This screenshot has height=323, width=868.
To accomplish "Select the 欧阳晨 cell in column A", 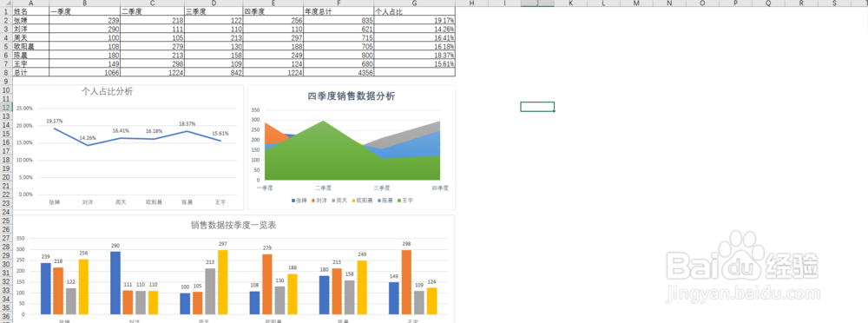I will (x=31, y=46).
